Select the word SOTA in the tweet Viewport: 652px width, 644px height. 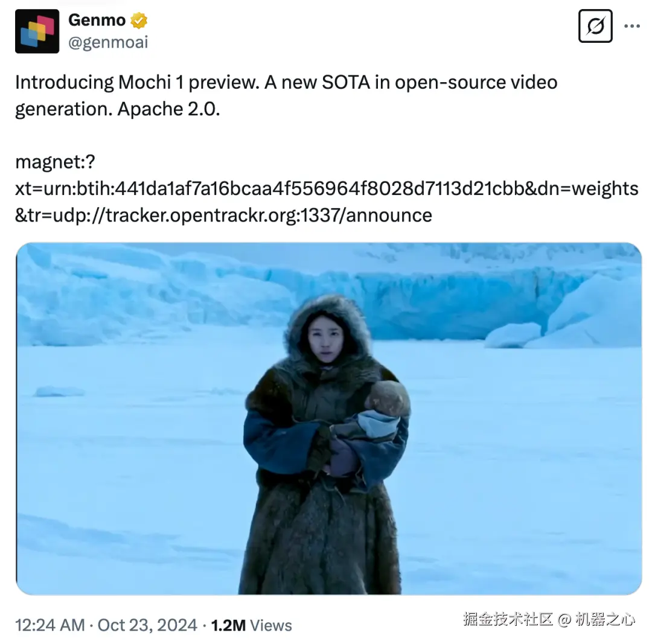[345, 82]
